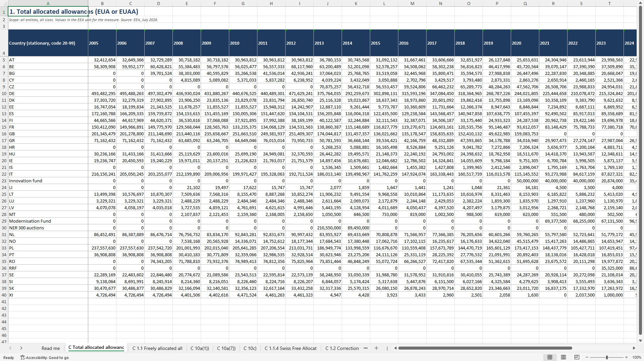Open the C 1.1.4 Swiss Free Allocat tab
The image size is (644, 361).
coord(291,348)
